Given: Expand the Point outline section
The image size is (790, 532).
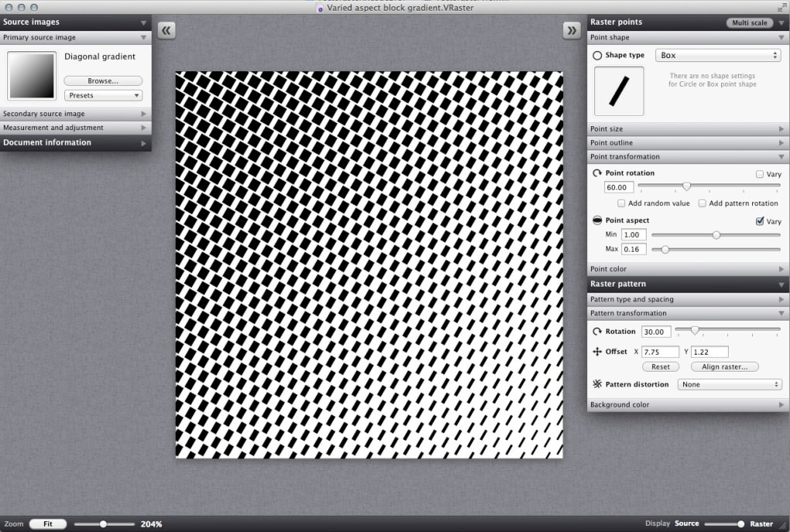Looking at the screenshot, I should pos(781,143).
